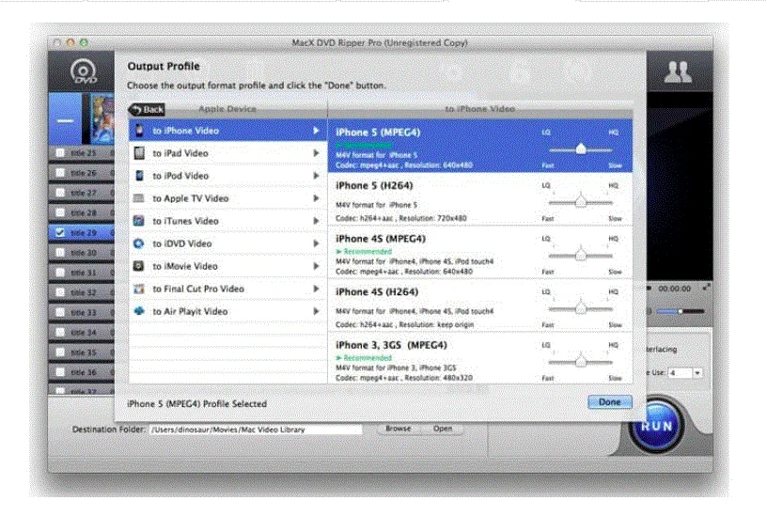Viewport: 767px width, 532px height.
Task: Expand the to iPod Video arrow
Action: [x=316, y=176]
